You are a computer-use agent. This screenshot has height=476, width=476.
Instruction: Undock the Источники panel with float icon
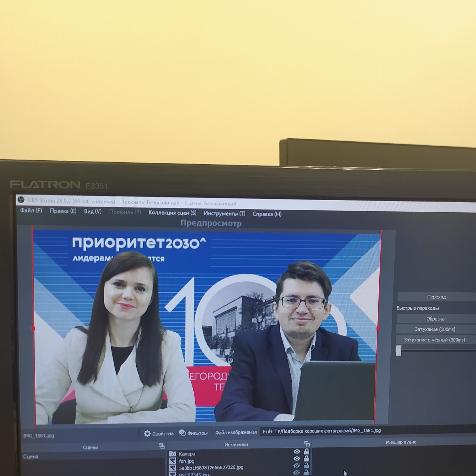(307, 444)
